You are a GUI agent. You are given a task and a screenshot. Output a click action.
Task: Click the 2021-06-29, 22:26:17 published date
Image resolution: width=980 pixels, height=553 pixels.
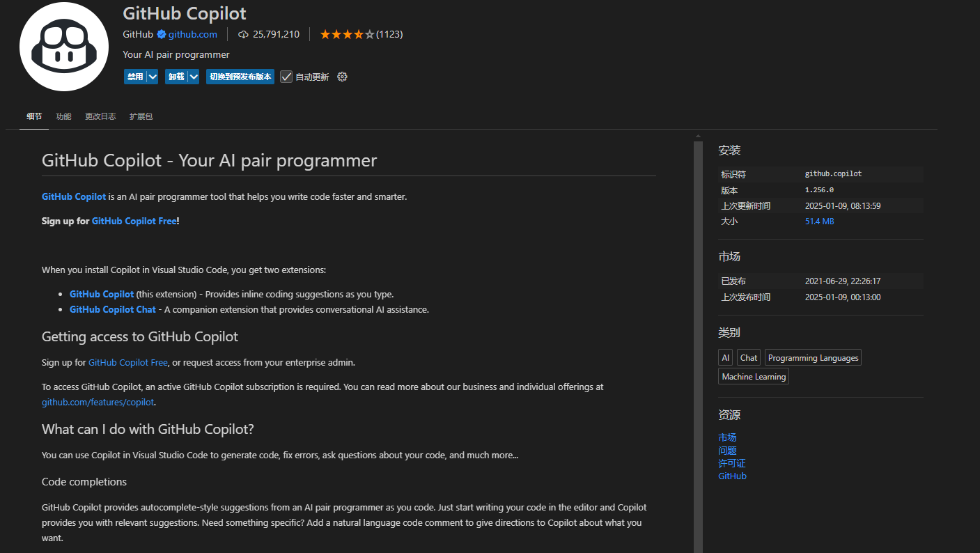tap(843, 281)
